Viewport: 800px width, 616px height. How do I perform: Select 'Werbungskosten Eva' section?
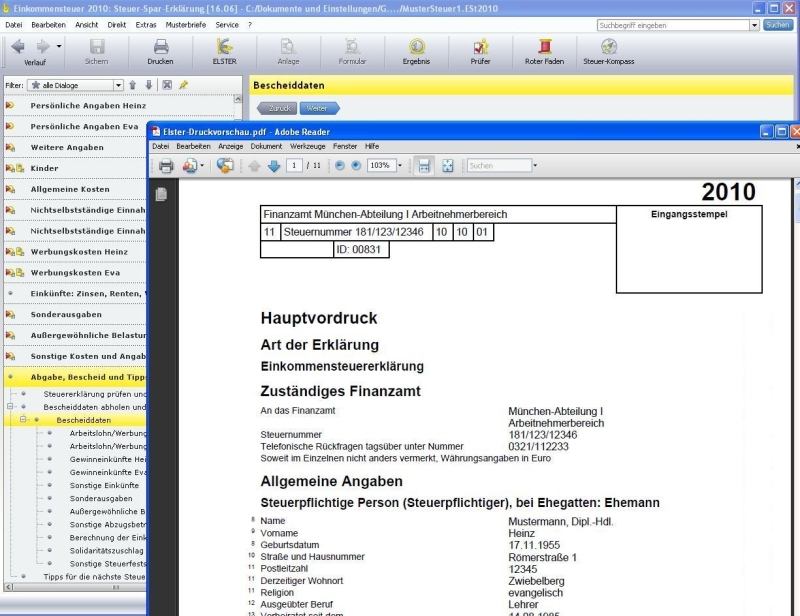(x=74, y=273)
